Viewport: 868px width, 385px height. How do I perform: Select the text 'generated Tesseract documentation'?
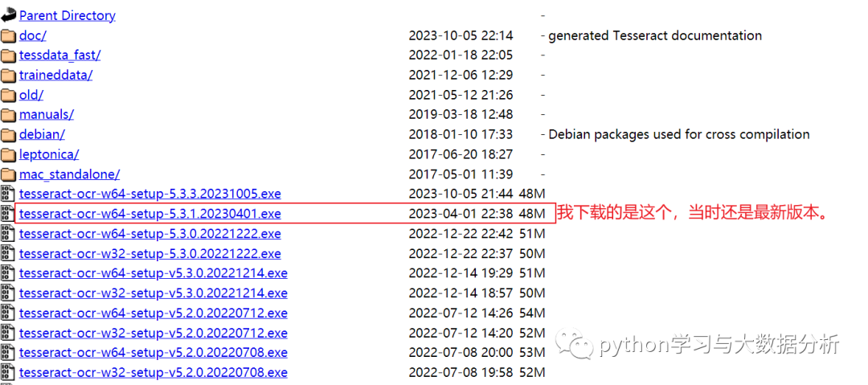coord(655,35)
